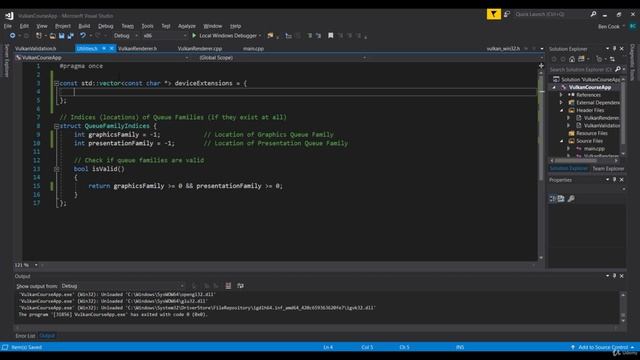Switch to the Error List tab
The height and width of the screenshot is (360, 640).
(x=25, y=336)
